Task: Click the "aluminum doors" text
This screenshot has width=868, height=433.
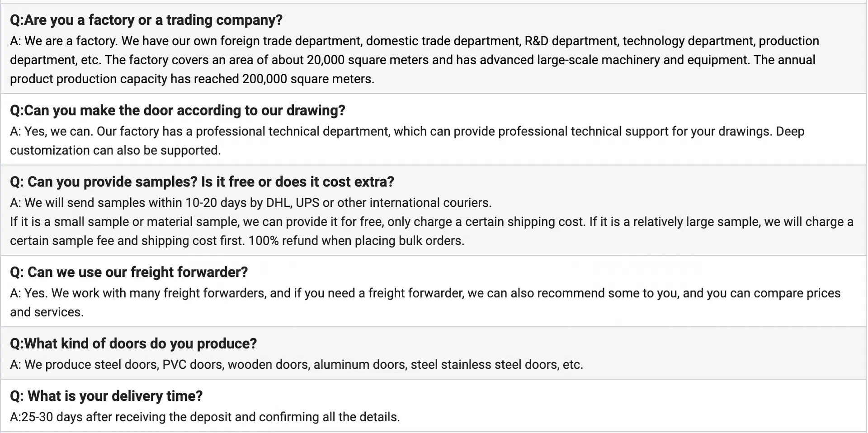Action: click(x=359, y=365)
